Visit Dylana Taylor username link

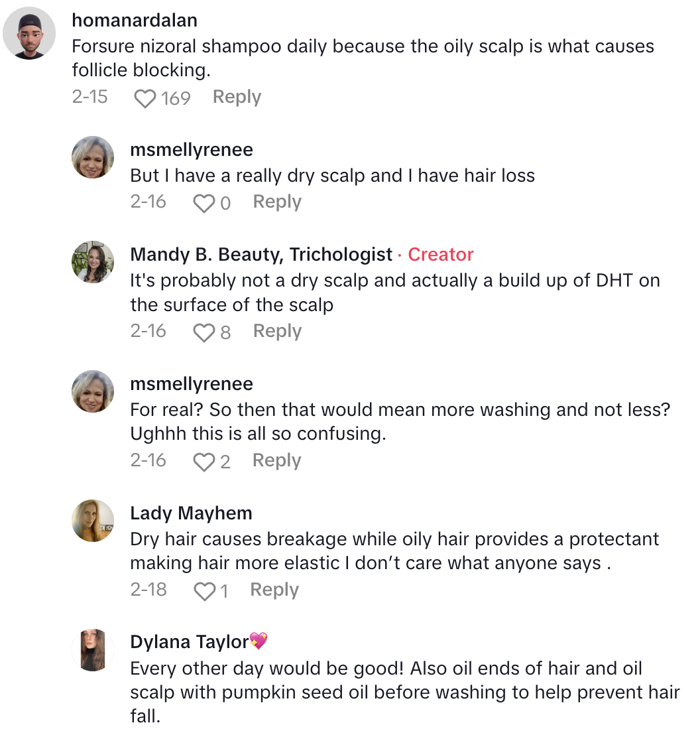tap(190, 642)
